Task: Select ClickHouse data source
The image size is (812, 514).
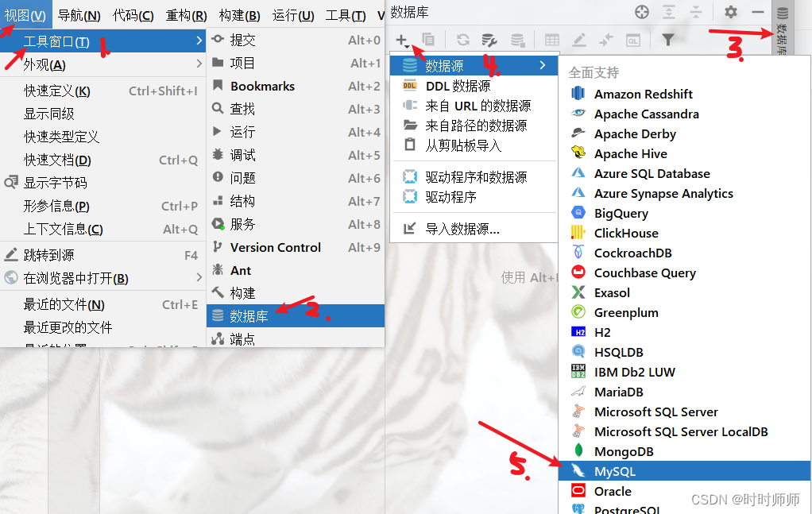Action: pos(685,233)
